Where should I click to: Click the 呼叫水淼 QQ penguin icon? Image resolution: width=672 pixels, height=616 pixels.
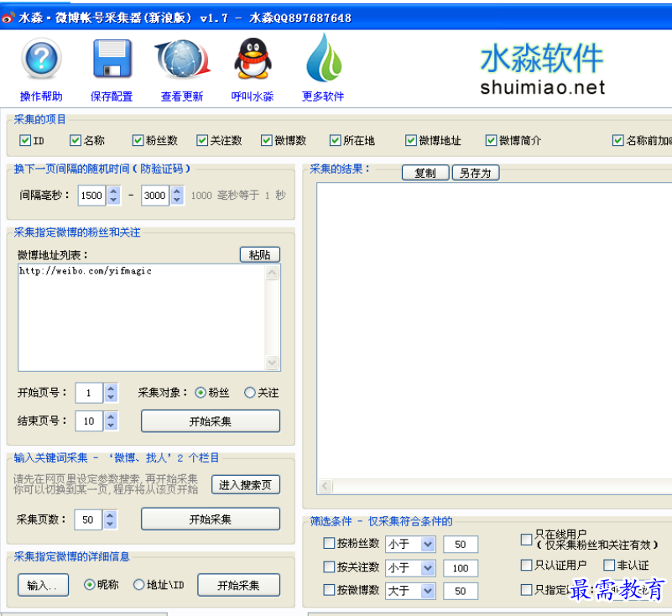pos(253,58)
